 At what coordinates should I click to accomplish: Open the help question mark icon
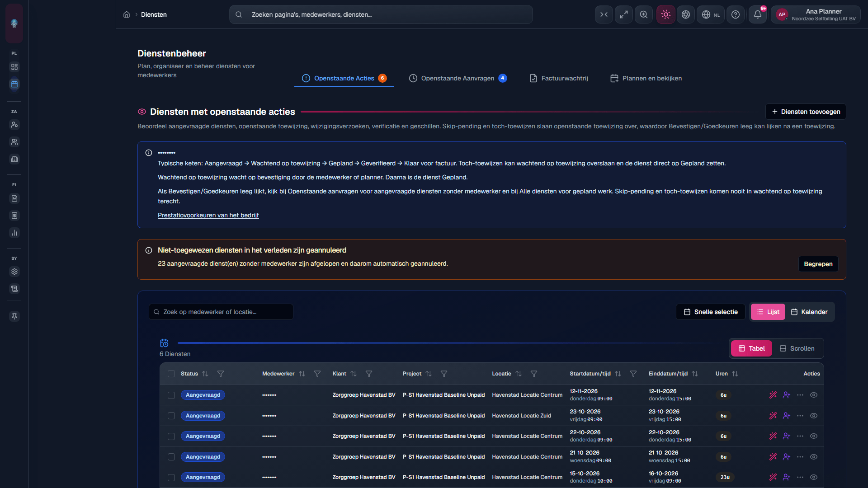736,14
